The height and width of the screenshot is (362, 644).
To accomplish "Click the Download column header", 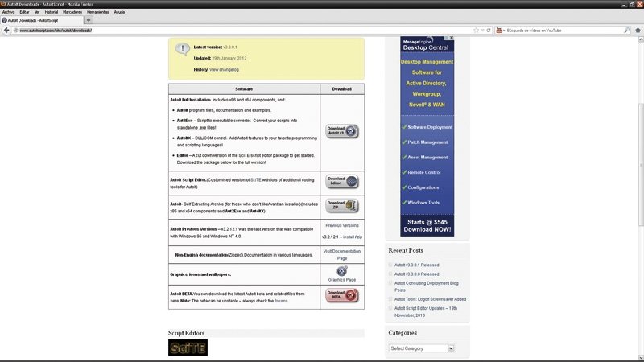I will click(x=341, y=89).
